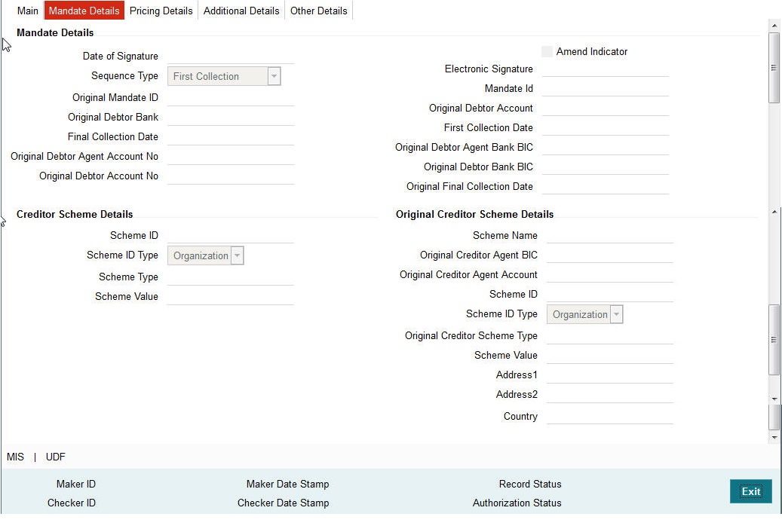The image size is (782, 532).
Task: Open the MIS link
Action: click(x=15, y=457)
